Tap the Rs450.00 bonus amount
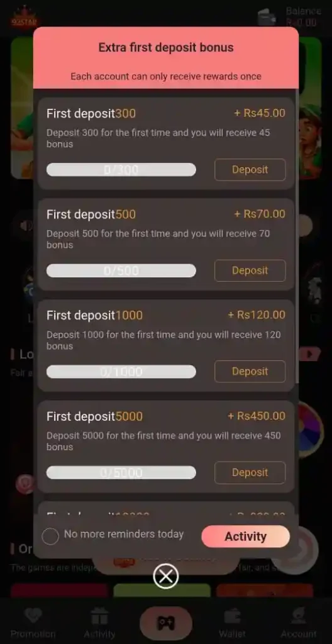The width and height of the screenshot is (332, 644). point(257,416)
